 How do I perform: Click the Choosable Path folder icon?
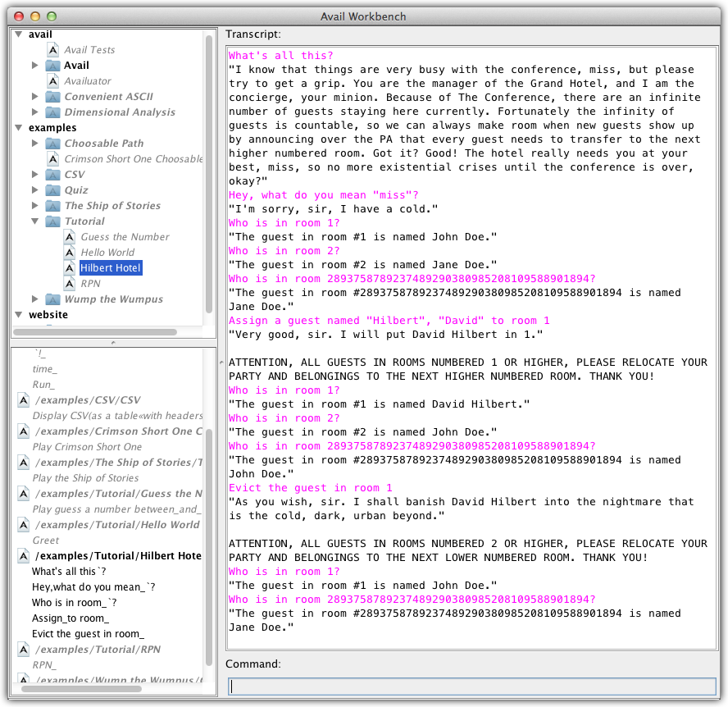click(x=53, y=144)
